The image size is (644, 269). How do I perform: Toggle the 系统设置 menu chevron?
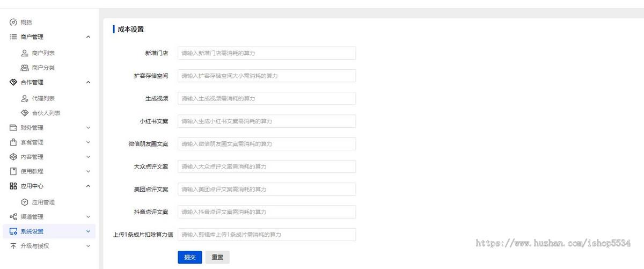[88, 231]
